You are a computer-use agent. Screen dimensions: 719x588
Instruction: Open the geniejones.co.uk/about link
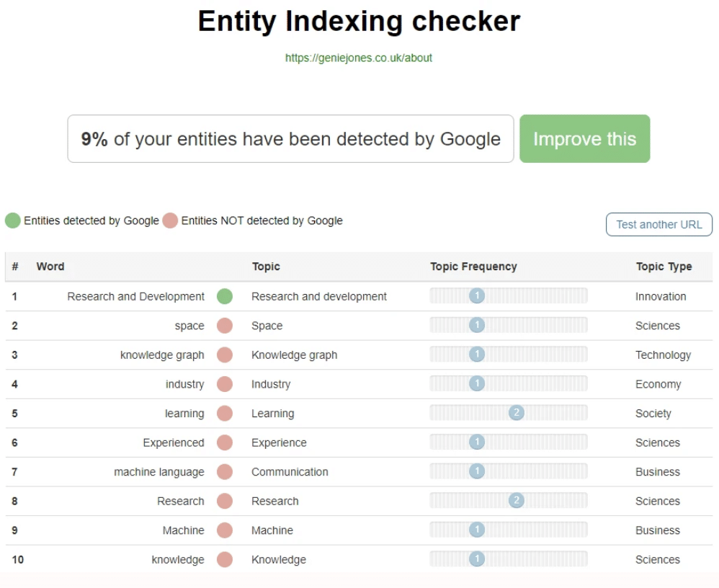click(x=359, y=58)
